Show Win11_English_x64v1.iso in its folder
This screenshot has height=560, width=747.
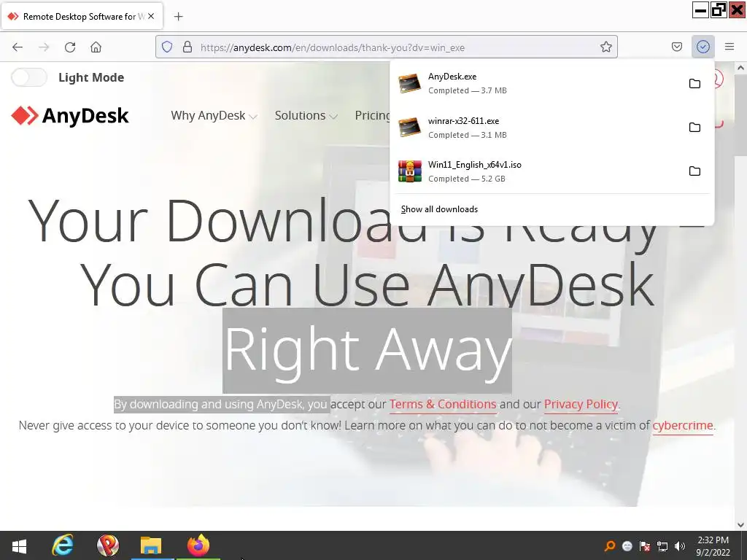pyautogui.click(x=694, y=171)
